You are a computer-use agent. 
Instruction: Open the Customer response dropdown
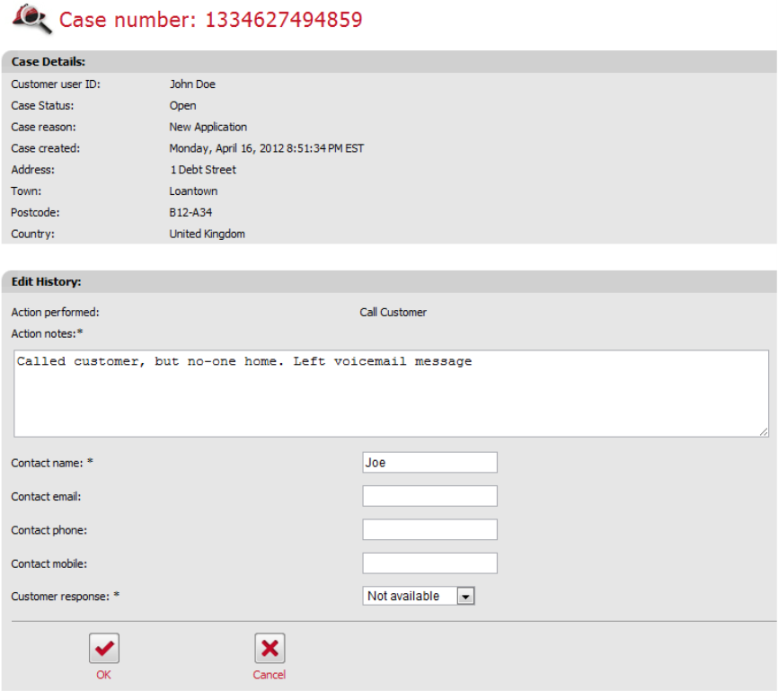(x=419, y=596)
